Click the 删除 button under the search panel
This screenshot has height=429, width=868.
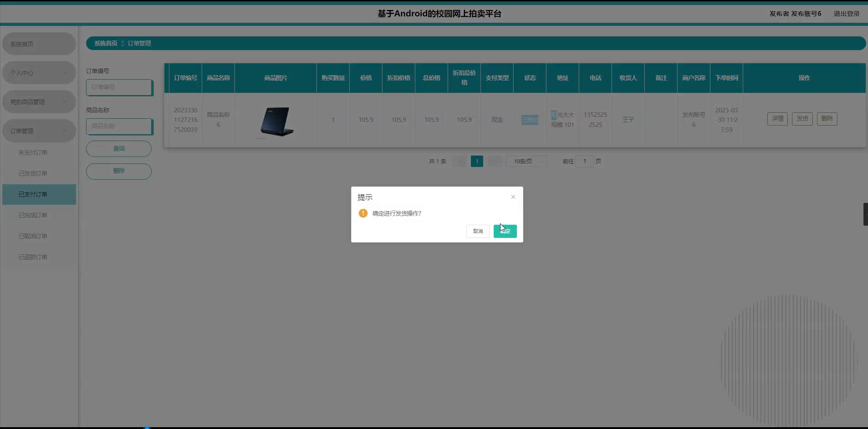pos(118,171)
